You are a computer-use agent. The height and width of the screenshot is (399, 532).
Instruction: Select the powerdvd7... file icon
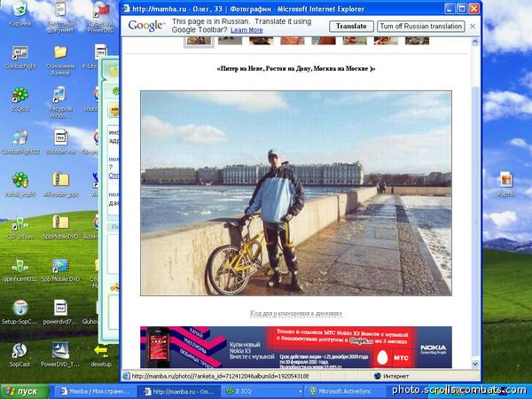pos(60,312)
